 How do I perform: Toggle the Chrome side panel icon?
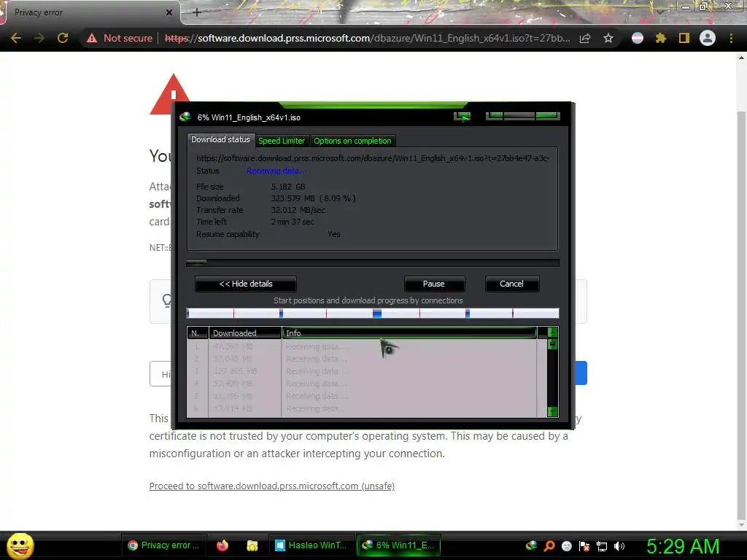click(684, 38)
